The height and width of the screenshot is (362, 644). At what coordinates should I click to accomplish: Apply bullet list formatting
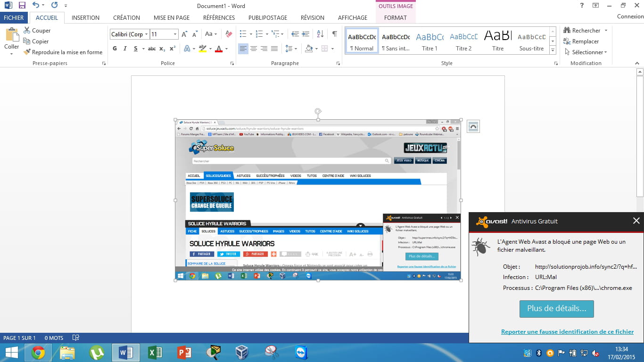click(x=243, y=34)
